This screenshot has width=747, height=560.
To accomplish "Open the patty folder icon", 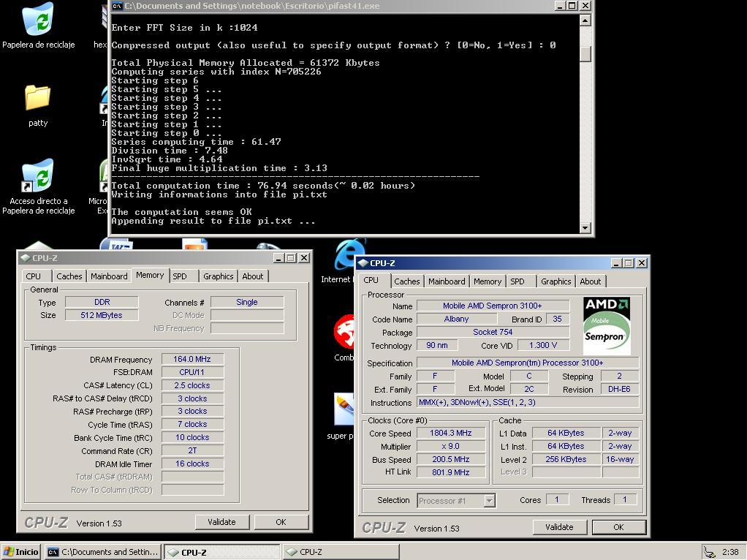I will coord(37,98).
